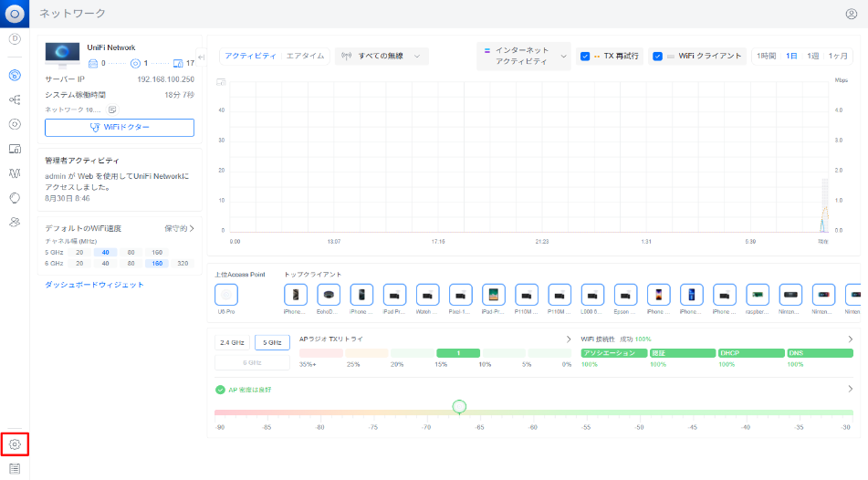Set 5 GHz channel width to 40

(105, 252)
